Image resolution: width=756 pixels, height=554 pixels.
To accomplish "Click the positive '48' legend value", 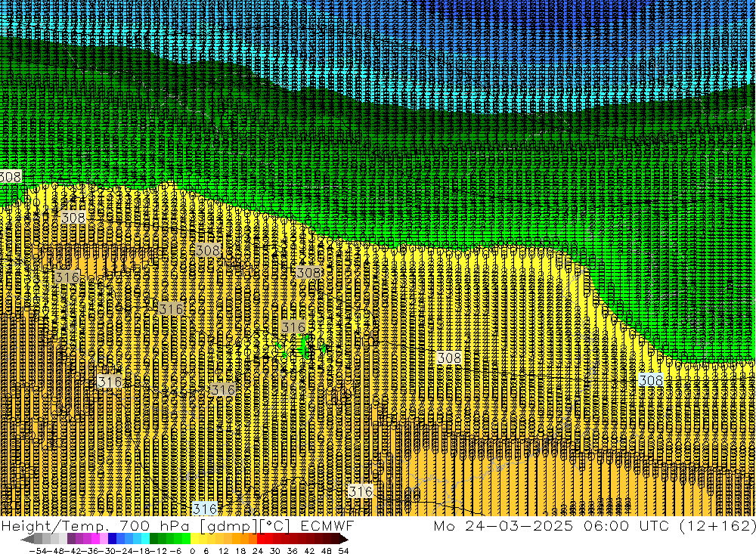I will [x=327, y=551].
